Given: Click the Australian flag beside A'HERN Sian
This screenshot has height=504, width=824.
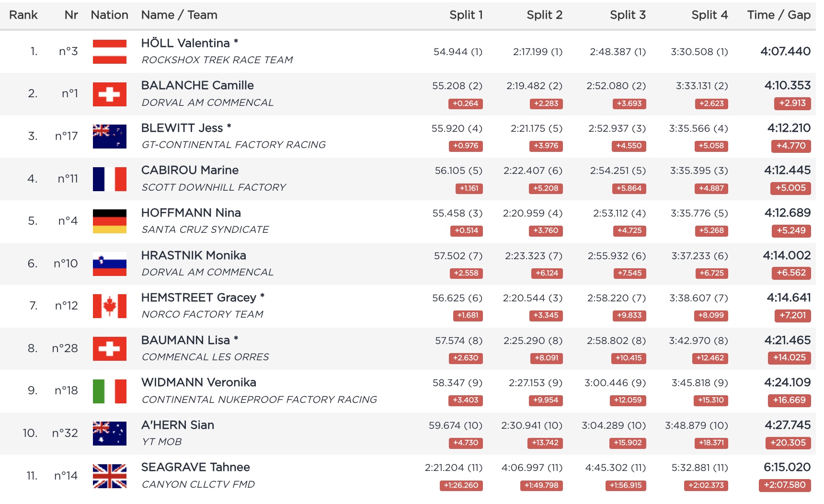Looking at the screenshot, I should pos(109,433).
